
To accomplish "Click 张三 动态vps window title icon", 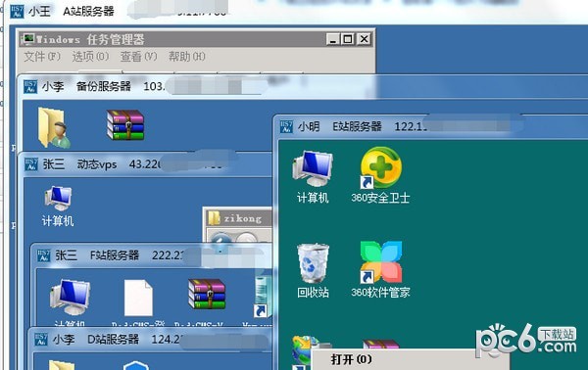I will [31, 164].
